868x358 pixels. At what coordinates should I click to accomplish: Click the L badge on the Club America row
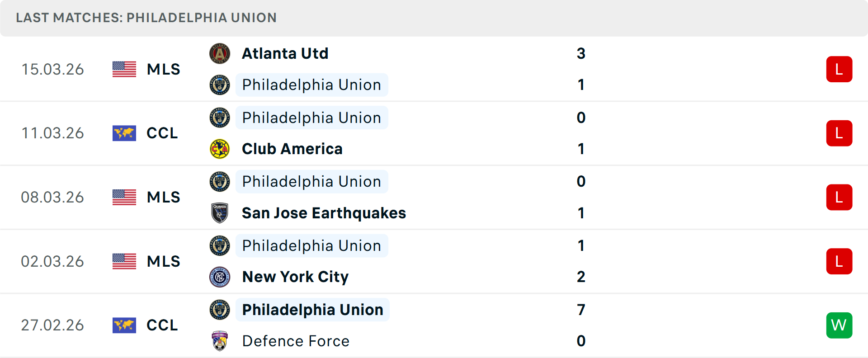pyautogui.click(x=839, y=133)
